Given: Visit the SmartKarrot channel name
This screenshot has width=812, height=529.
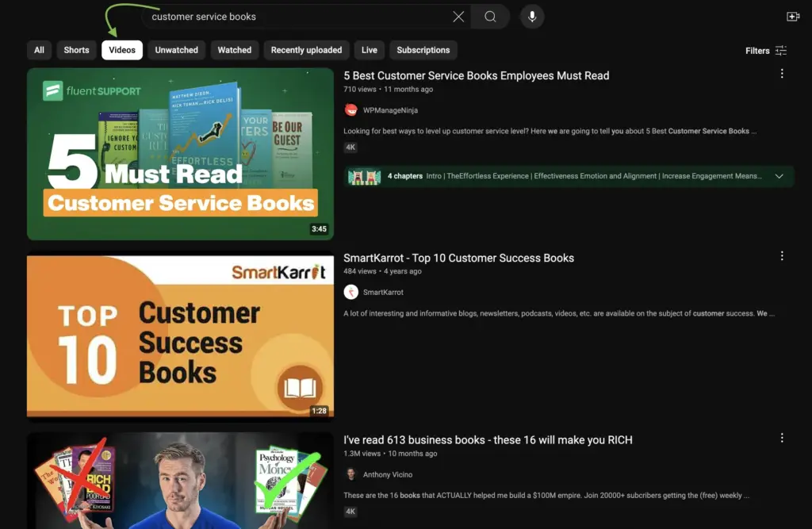Looking at the screenshot, I should tap(383, 292).
